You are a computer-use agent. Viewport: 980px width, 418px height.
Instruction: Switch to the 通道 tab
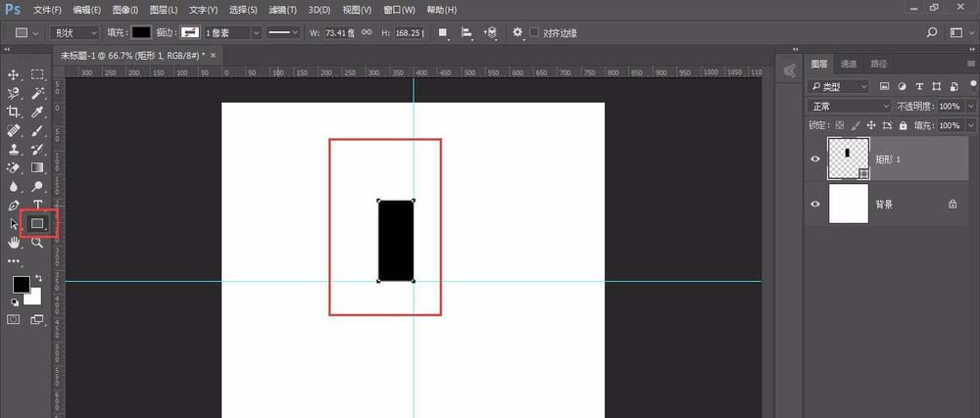point(849,64)
